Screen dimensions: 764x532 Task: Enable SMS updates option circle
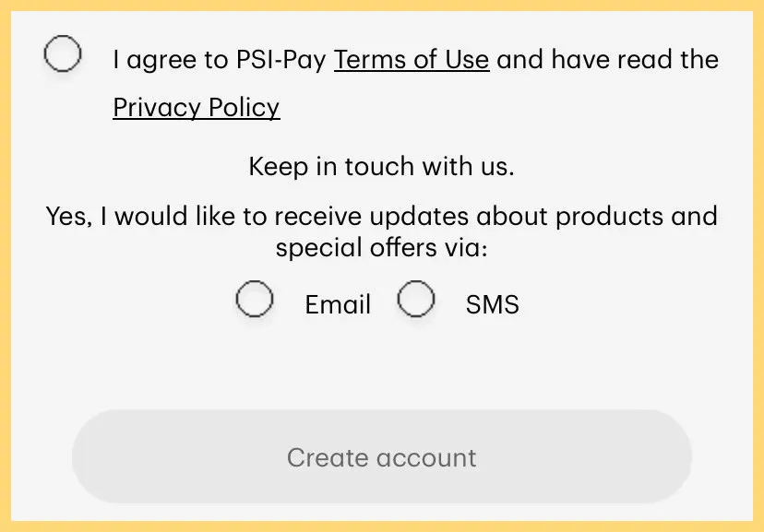click(416, 300)
